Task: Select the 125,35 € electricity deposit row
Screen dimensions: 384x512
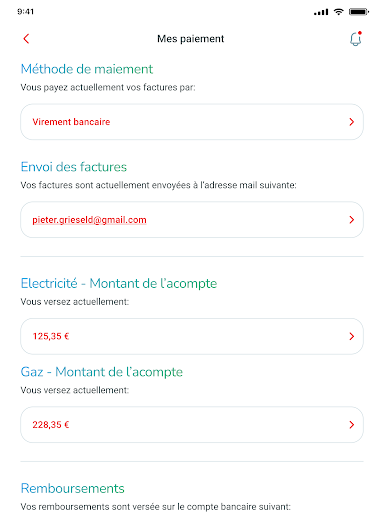Action: click(x=192, y=336)
